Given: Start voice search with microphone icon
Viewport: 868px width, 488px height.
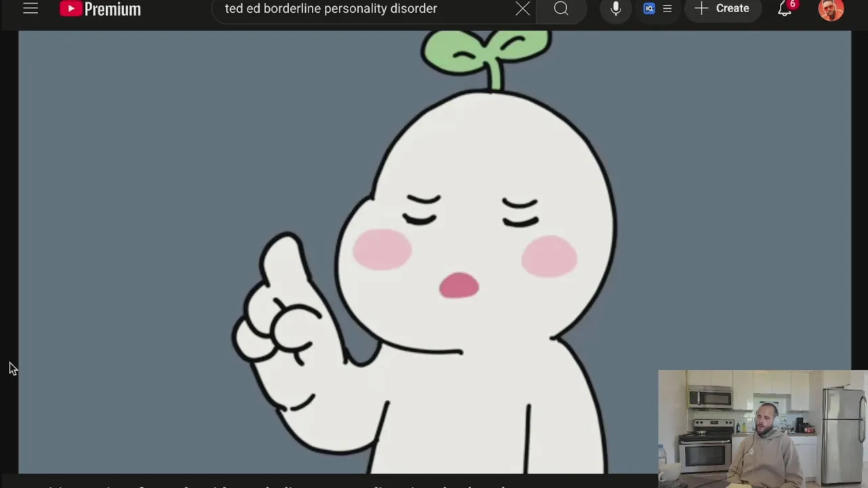Looking at the screenshot, I should [x=616, y=9].
